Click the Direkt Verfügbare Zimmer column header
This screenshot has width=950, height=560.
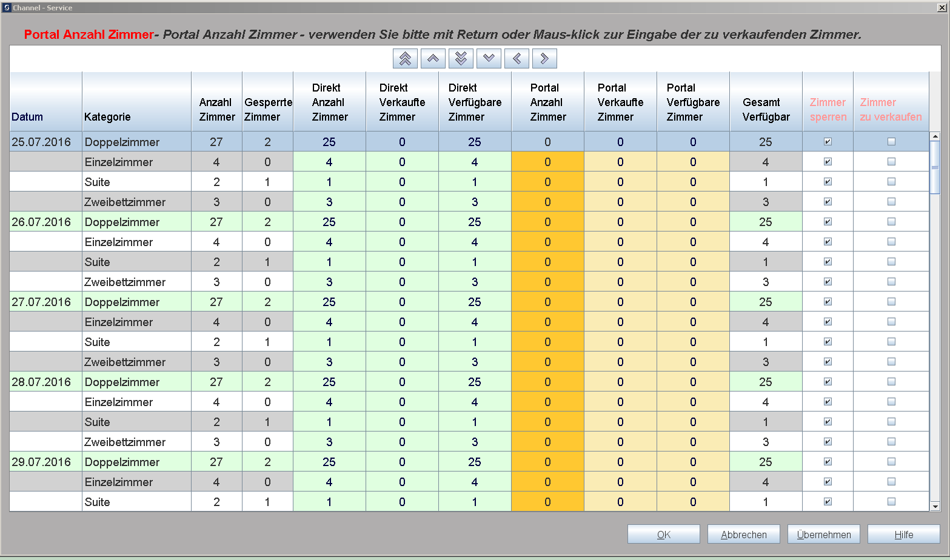475,102
